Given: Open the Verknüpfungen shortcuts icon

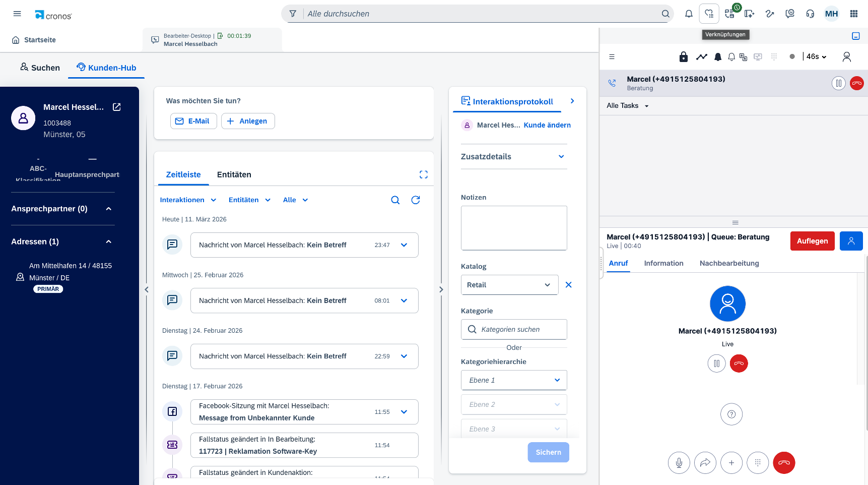Looking at the screenshot, I should point(709,14).
